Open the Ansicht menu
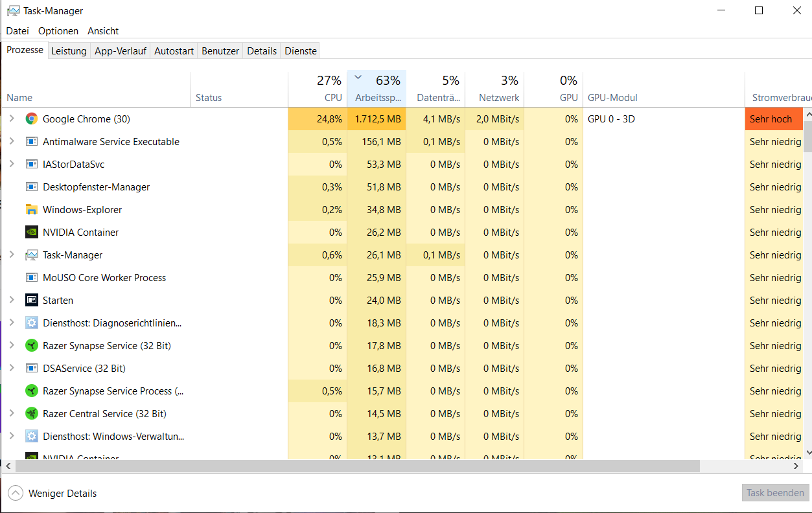Screen dimensions: 812x513 (x=103, y=31)
